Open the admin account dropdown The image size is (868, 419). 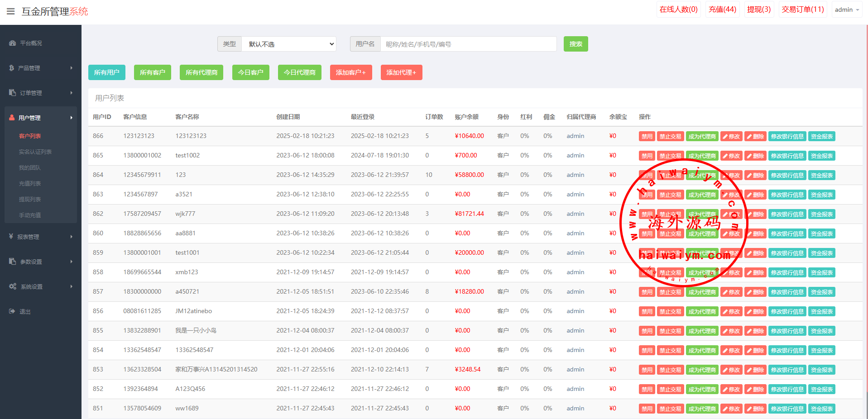click(846, 10)
